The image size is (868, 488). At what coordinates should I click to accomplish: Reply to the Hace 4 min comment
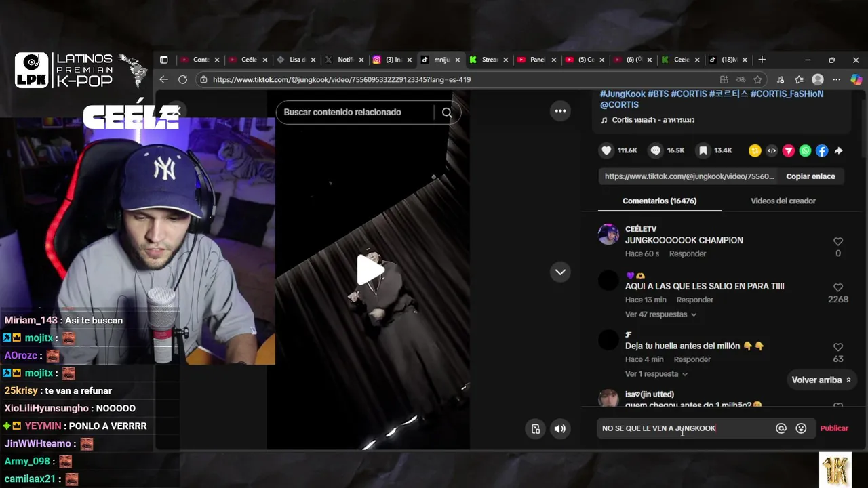692,359
